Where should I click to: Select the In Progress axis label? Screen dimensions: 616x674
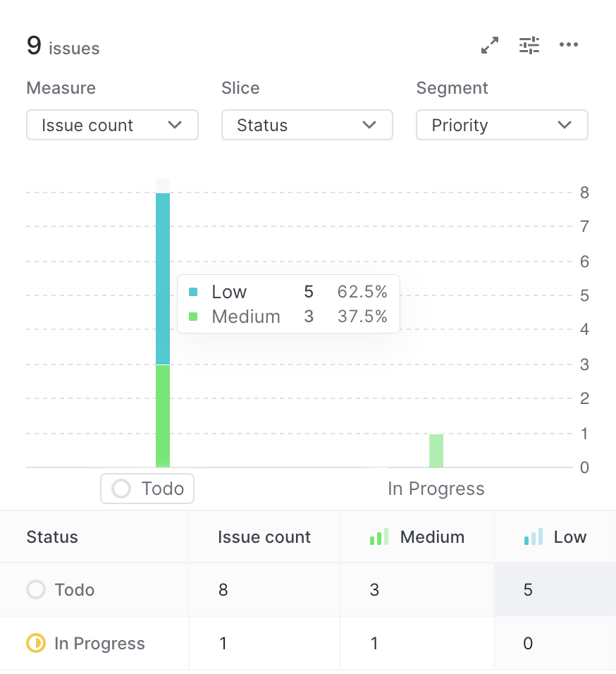[436, 489]
